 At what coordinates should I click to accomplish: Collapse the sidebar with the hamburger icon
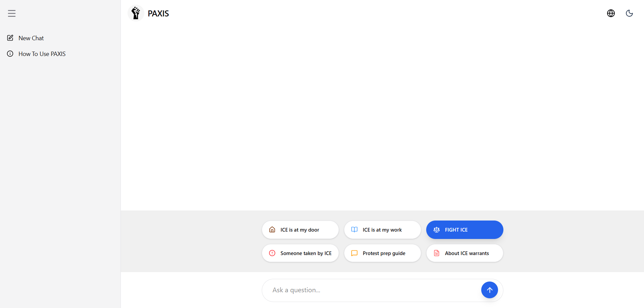click(x=12, y=13)
